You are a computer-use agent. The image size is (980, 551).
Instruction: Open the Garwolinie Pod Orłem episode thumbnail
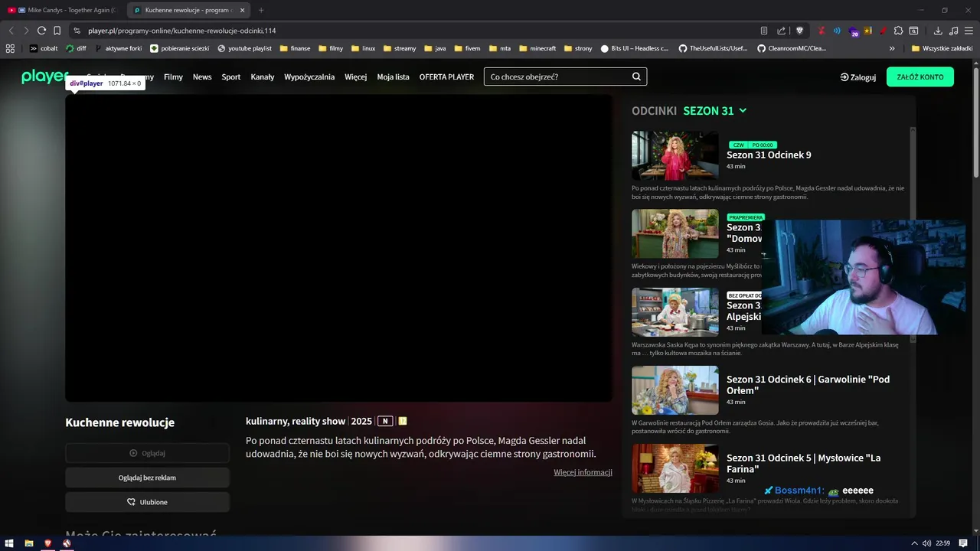coord(675,390)
